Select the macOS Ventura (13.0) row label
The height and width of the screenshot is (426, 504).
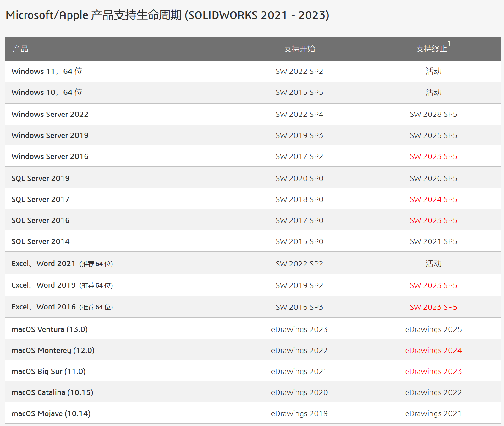pyautogui.click(x=49, y=329)
